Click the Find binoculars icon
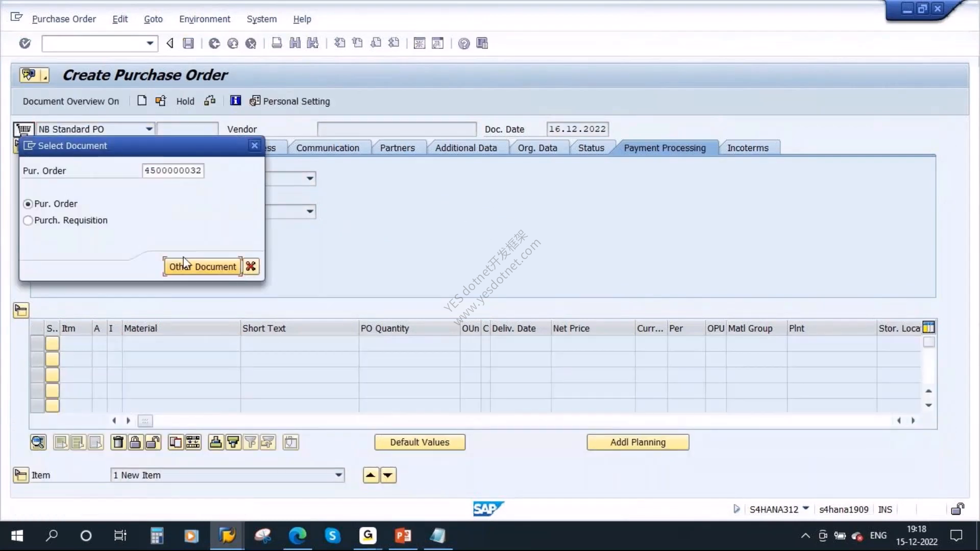The width and height of the screenshot is (980, 551). coord(295,43)
